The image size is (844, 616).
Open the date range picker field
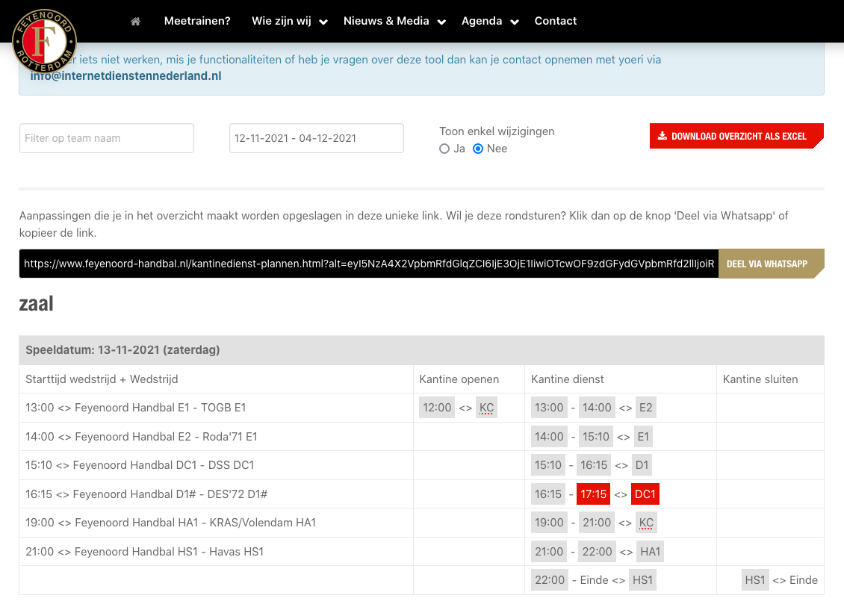(316, 138)
